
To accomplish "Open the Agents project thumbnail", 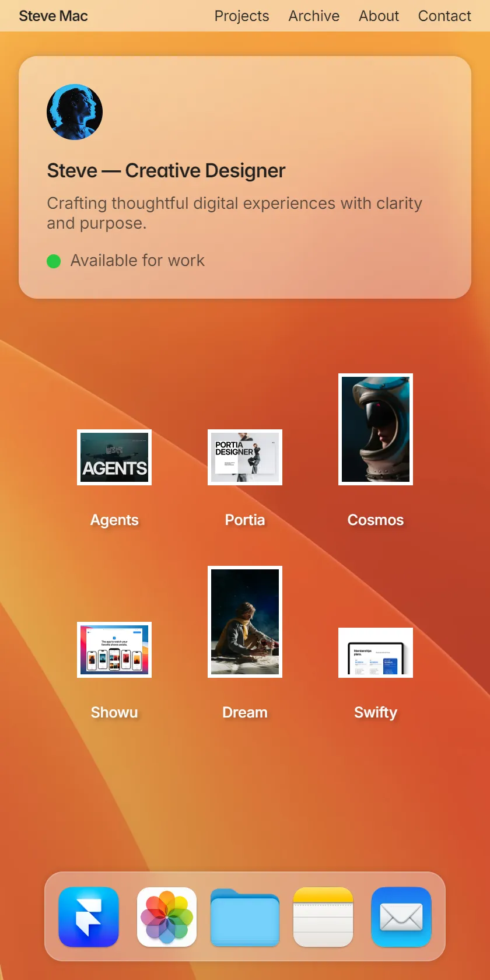I will 114,457.
